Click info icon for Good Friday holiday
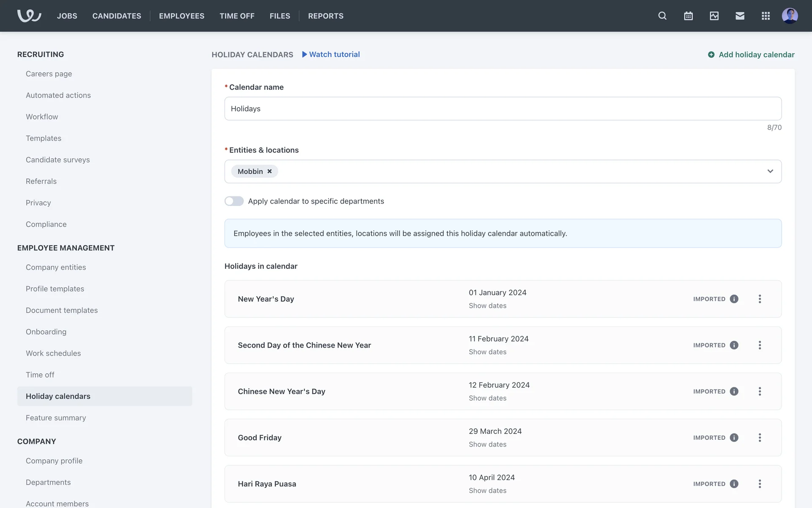Screen dimensions: 812x508 tap(734, 438)
